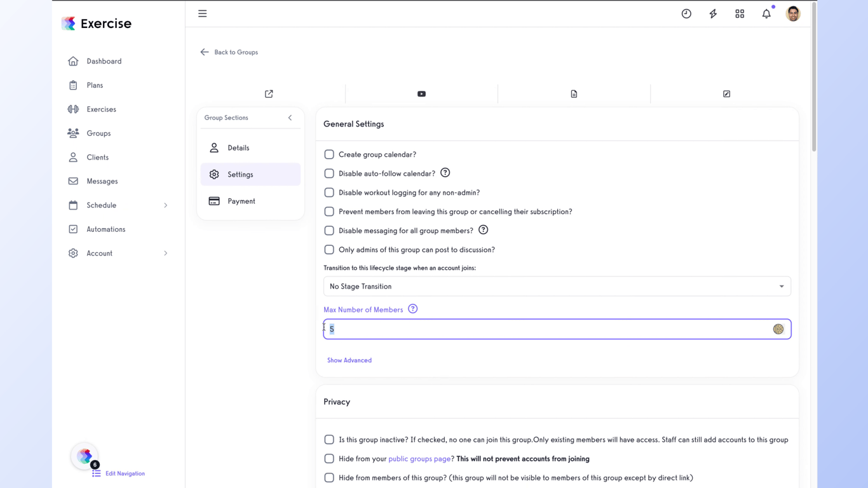Click help icon beside Max Number of Members
868x488 pixels.
pyautogui.click(x=413, y=309)
